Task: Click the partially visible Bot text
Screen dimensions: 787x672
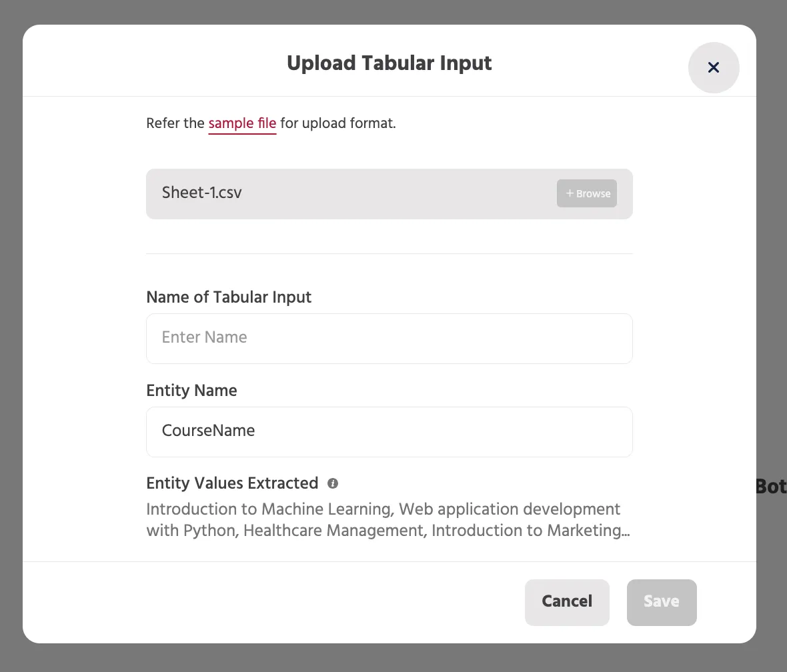Action: click(771, 486)
